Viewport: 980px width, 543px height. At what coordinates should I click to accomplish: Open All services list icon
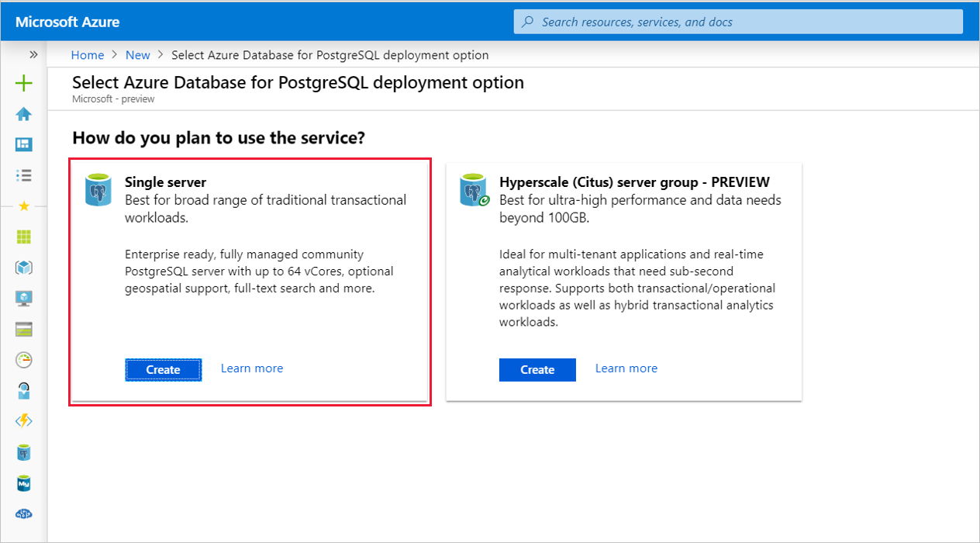tap(24, 175)
